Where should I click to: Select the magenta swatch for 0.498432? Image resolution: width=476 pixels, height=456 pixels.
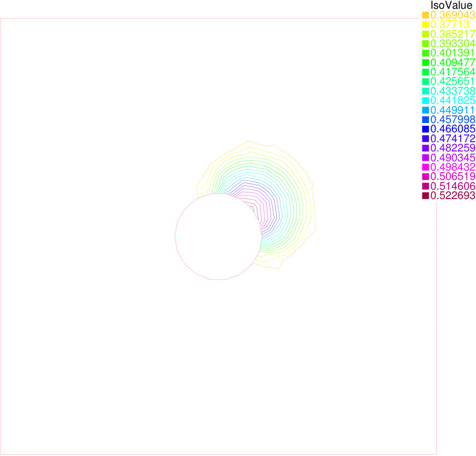click(x=425, y=167)
